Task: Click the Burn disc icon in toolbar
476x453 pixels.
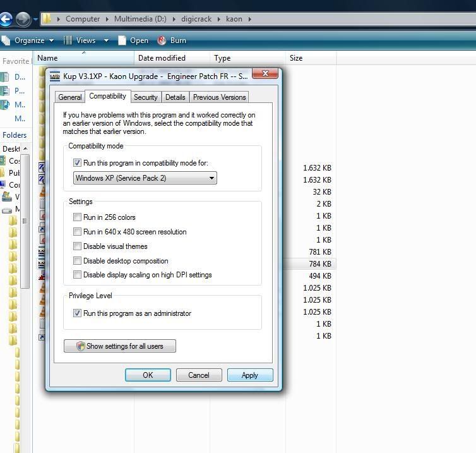Action: tap(162, 40)
